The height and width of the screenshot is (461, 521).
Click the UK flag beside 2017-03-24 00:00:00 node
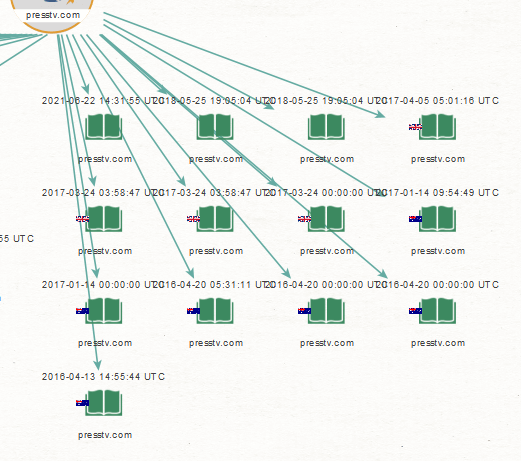pyautogui.click(x=304, y=219)
